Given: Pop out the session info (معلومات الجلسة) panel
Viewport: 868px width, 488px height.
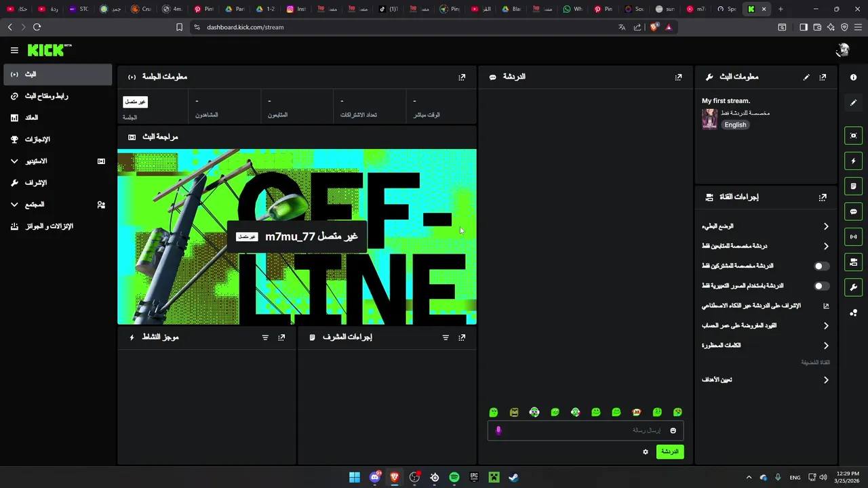Looking at the screenshot, I should [462, 77].
